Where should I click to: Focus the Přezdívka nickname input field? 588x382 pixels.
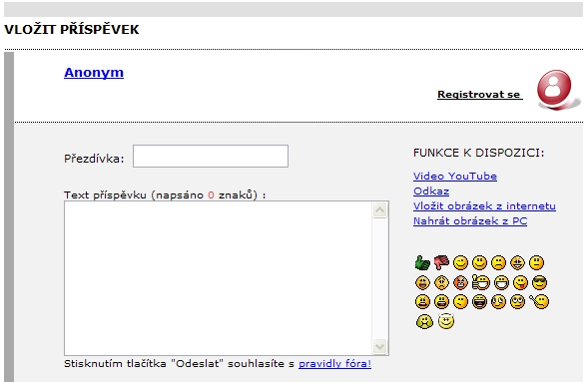[x=211, y=157]
